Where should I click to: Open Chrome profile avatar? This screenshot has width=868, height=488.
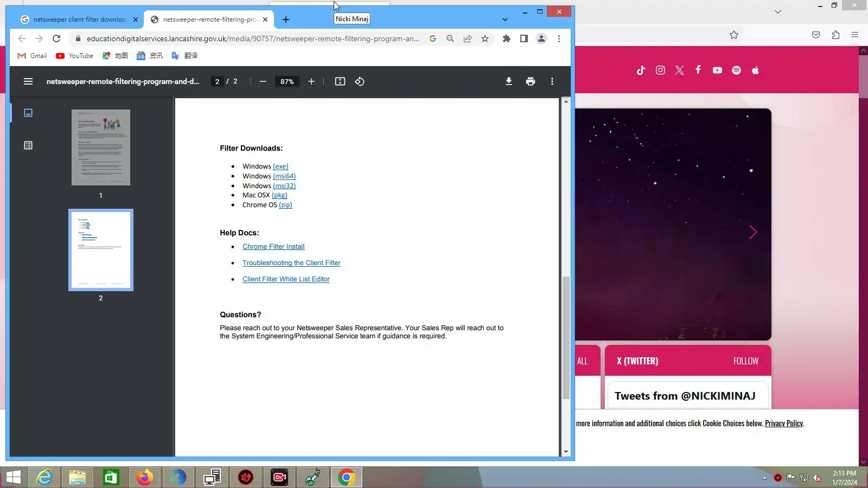pyautogui.click(x=541, y=38)
